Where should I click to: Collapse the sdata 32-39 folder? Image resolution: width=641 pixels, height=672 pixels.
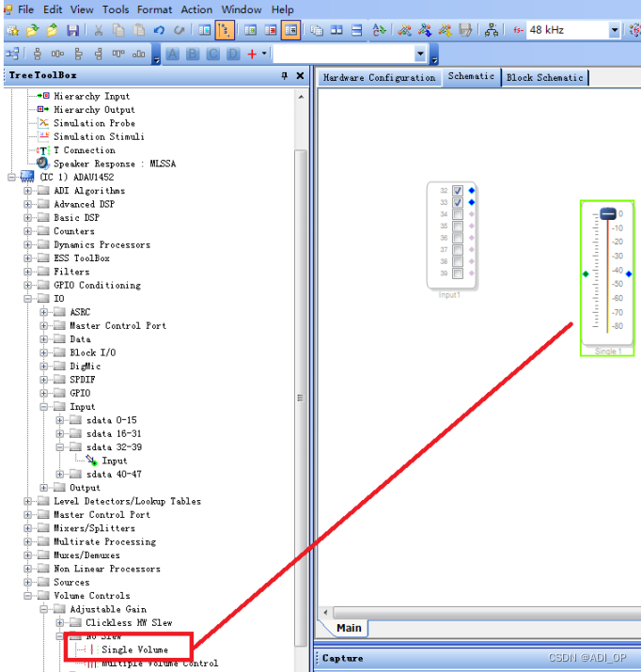point(60,447)
